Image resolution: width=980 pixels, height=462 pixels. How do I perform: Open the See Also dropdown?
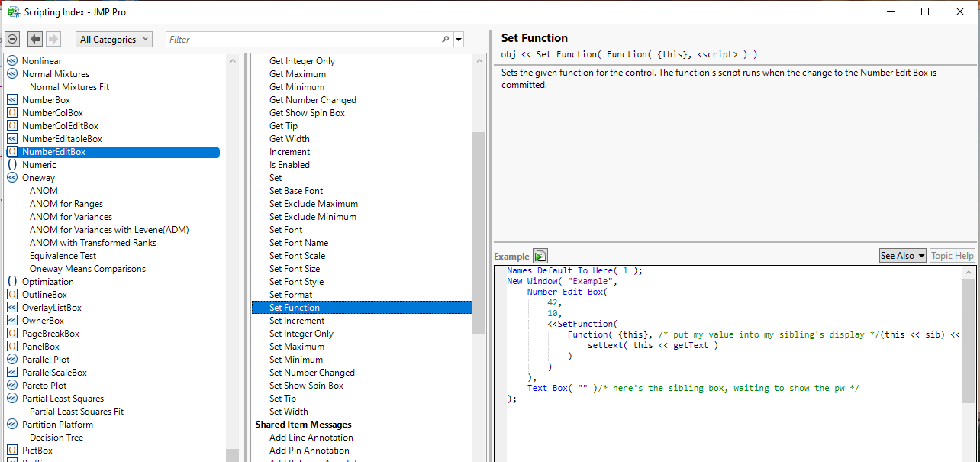pyautogui.click(x=902, y=255)
